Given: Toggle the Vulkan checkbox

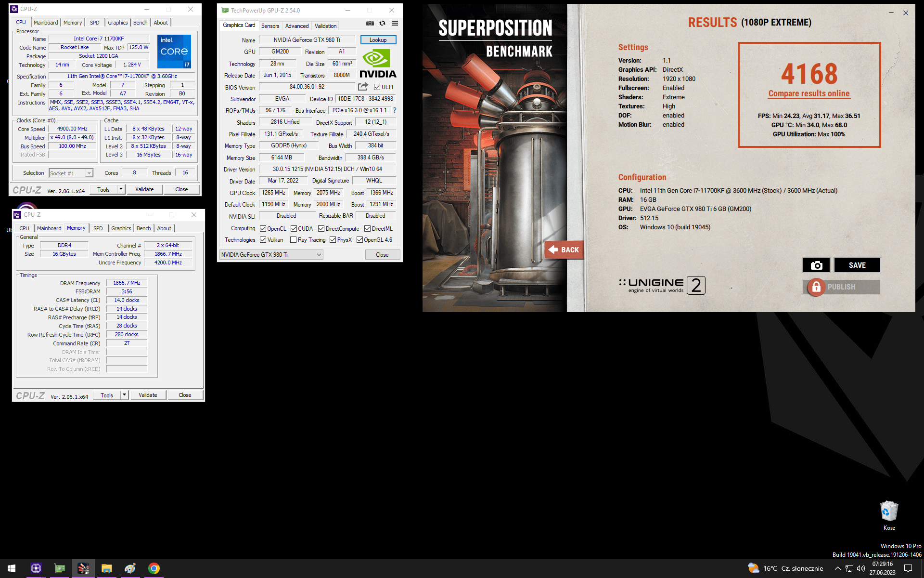Looking at the screenshot, I should click(263, 240).
